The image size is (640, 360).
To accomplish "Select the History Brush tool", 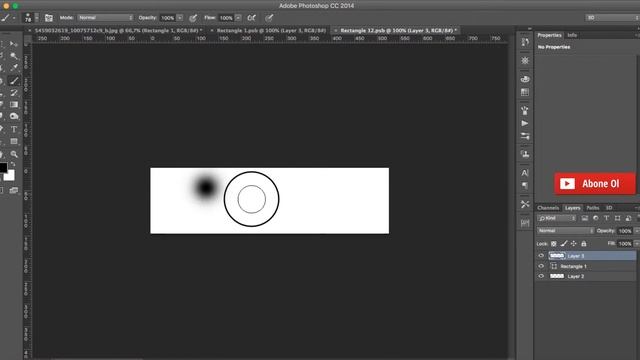I will point(14,93).
